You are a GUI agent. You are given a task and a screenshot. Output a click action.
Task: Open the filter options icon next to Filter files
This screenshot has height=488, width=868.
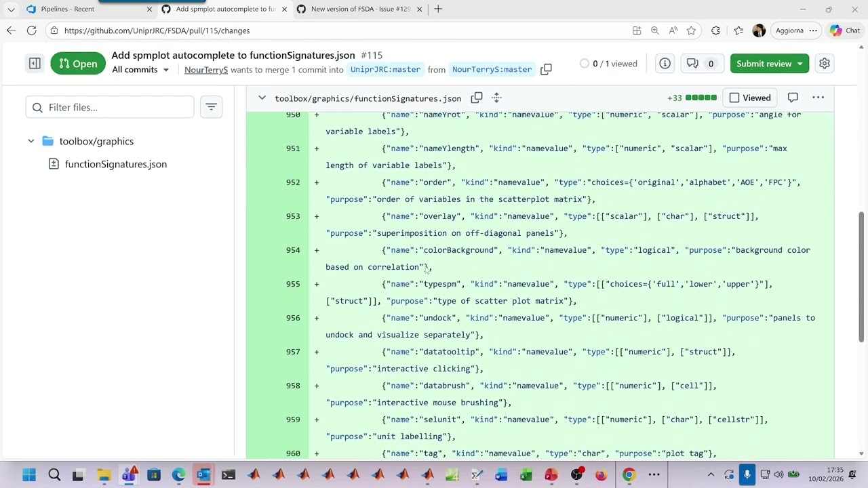tap(211, 107)
